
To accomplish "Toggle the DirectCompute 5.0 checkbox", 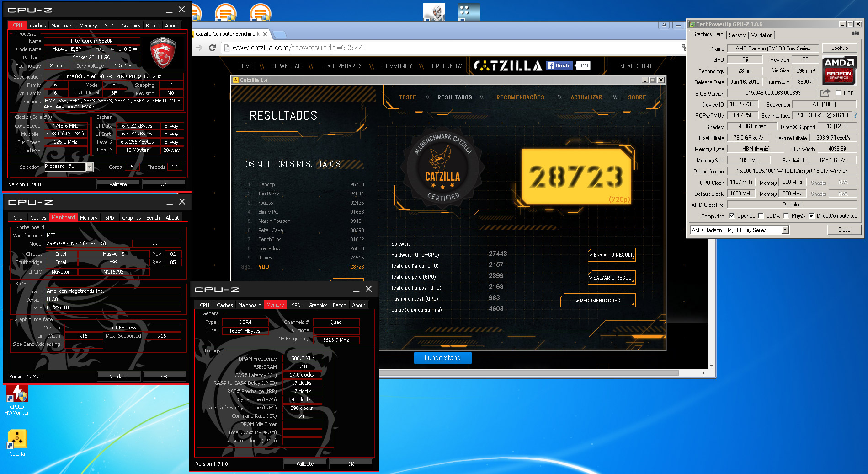I will click(811, 216).
